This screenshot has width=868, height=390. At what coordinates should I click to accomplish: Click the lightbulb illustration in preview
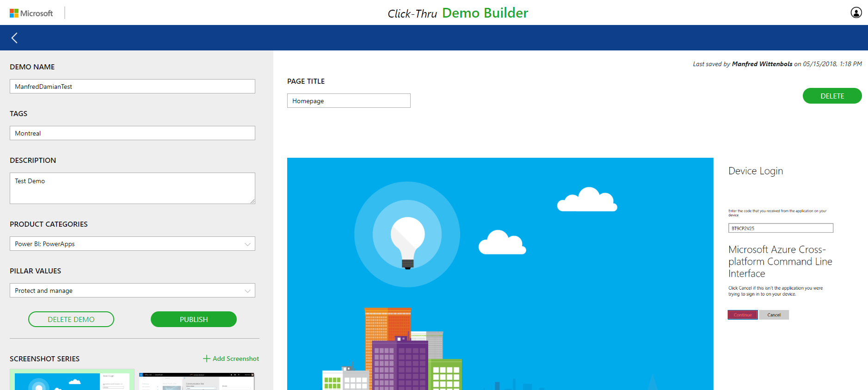[x=407, y=235]
